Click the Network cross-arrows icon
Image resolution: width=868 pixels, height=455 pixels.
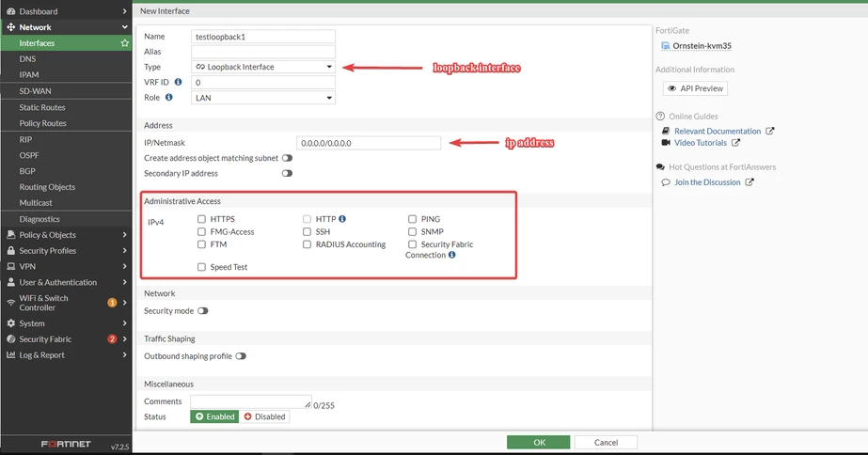pos(10,27)
